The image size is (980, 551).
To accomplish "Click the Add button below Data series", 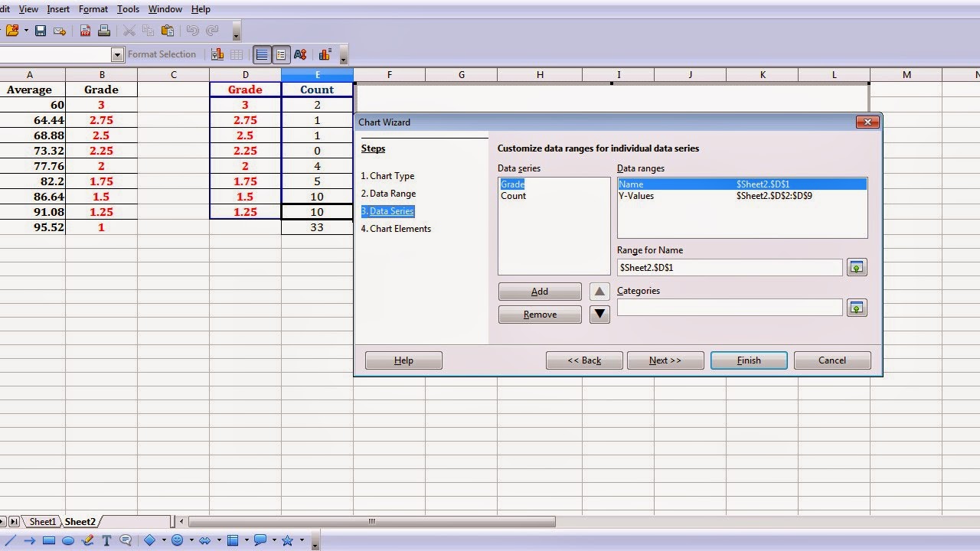I will [x=540, y=291].
